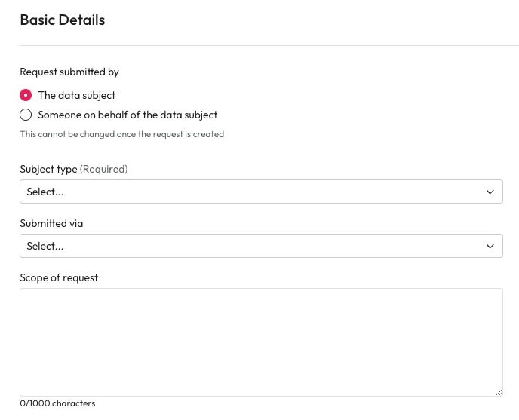Click "Select..." placeholder in Subject type field
The height and width of the screenshot is (420, 519).
[x=45, y=192]
